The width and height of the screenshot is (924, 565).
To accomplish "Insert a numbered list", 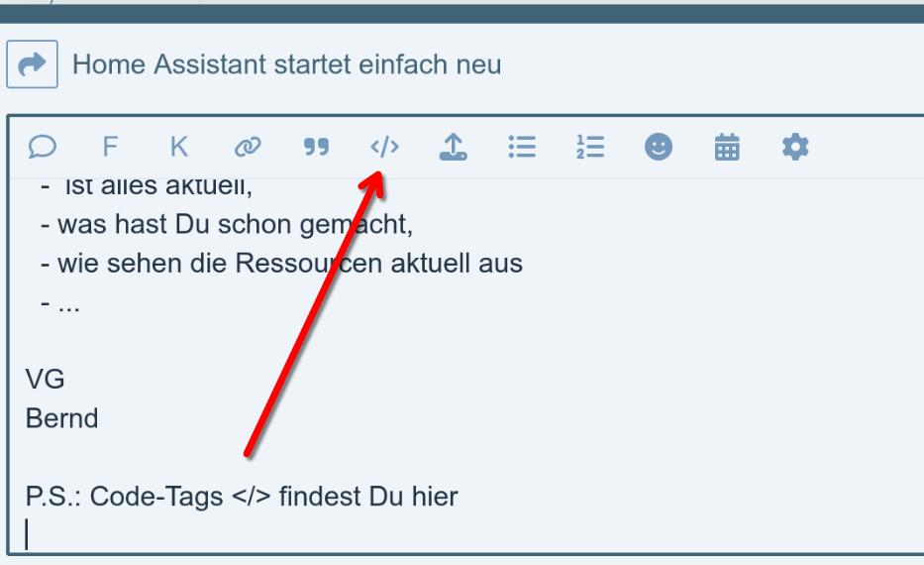I will [590, 147].
